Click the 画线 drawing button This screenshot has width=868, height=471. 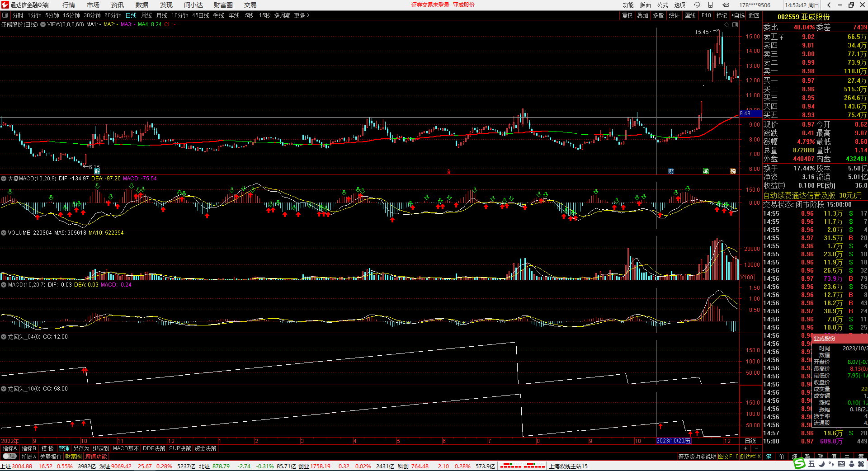[690, 15]
